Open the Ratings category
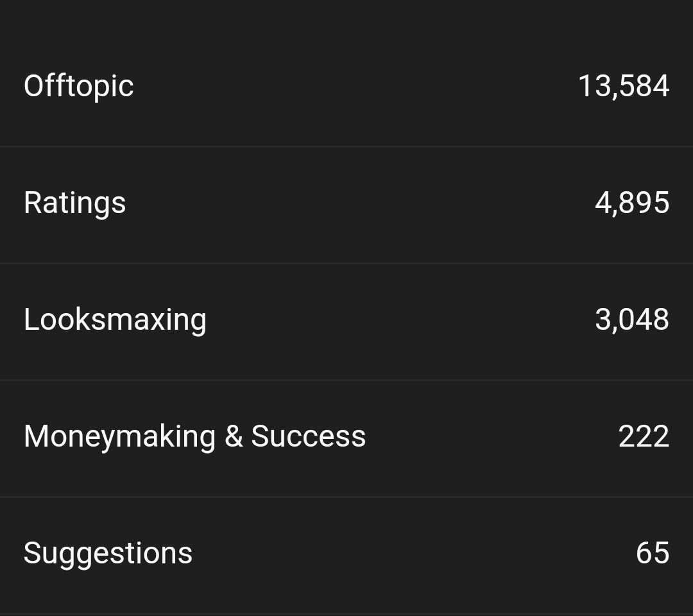 click(75, 203)
